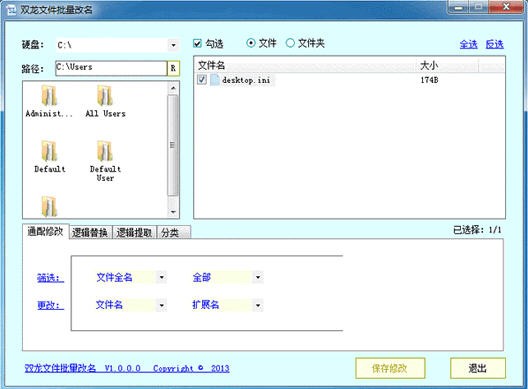Viewport: 528px width, 389px height.
Task: Uncheck the desktop.ini row checkbox
Action: (202, 80)
